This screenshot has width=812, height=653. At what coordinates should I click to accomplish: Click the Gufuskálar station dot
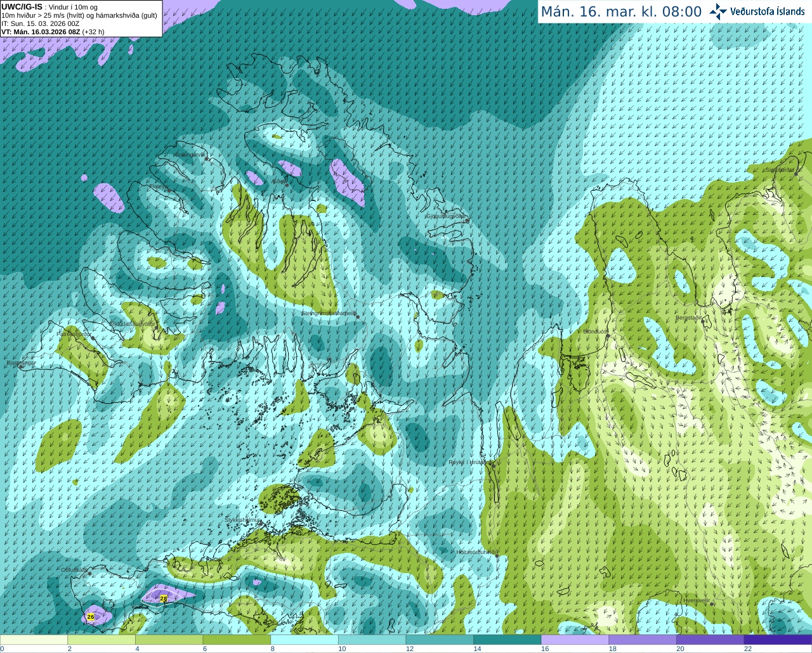coord(89,574)
